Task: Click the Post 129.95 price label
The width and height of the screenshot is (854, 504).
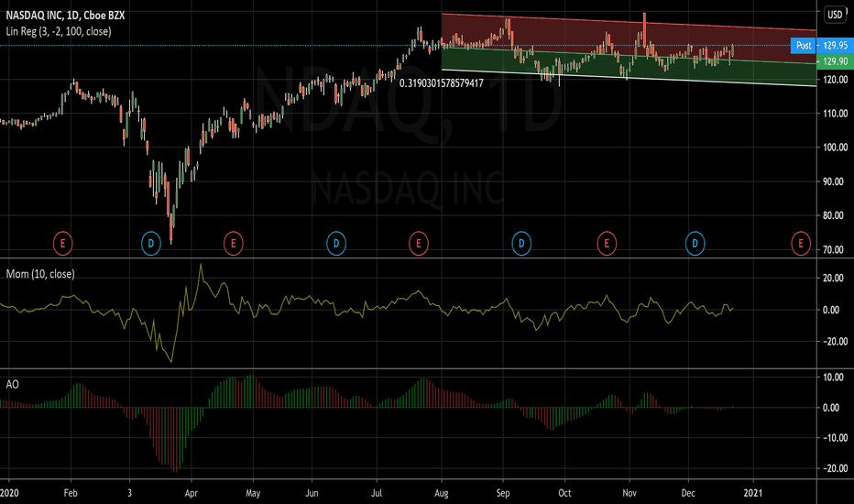Action: coord(822,45)
